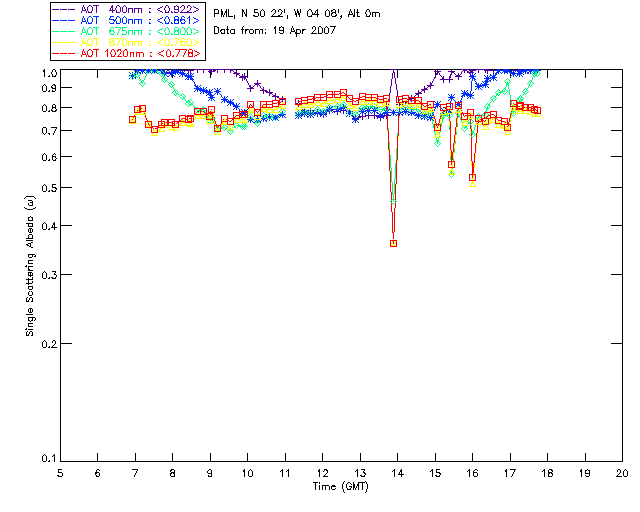
Task: Click the x-axis tick label 7
Action: coord(135,473)
